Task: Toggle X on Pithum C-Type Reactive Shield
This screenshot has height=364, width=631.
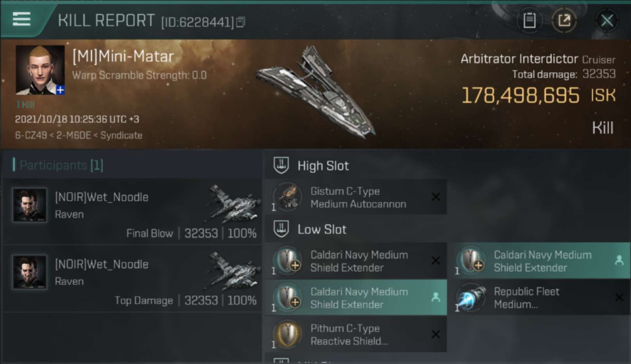Action: 435,334
